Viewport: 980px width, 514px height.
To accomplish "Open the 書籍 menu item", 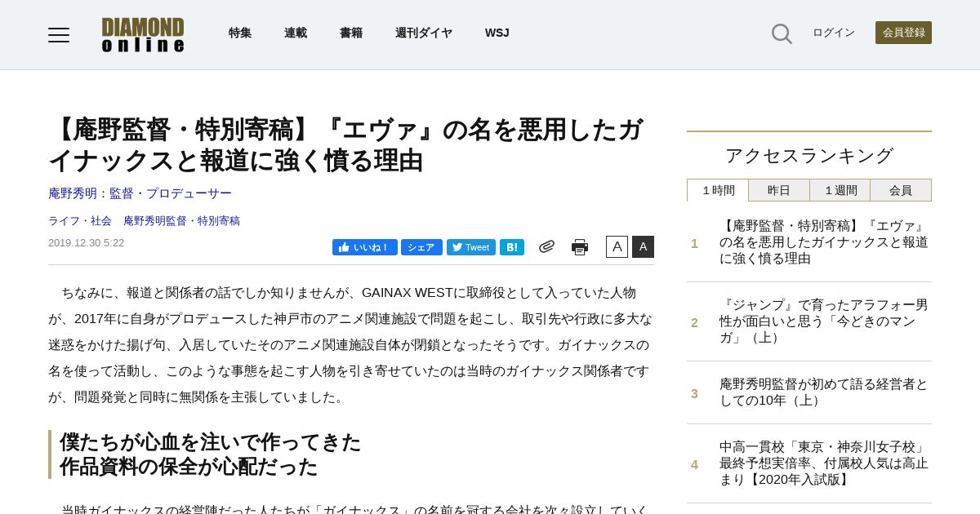I will pos(351,33).
